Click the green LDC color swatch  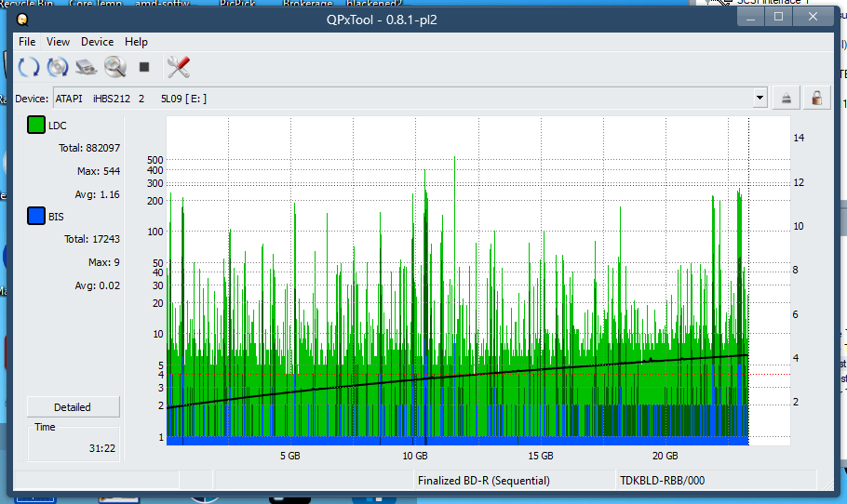coord(35,126)
